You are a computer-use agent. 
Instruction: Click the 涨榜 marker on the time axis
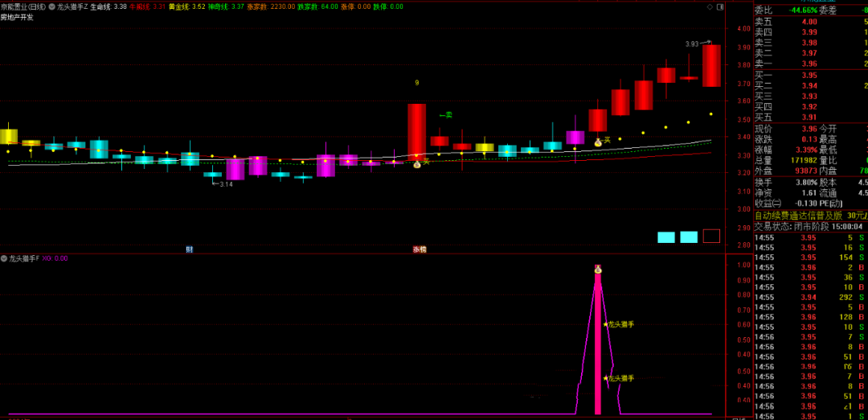(419, 249)
